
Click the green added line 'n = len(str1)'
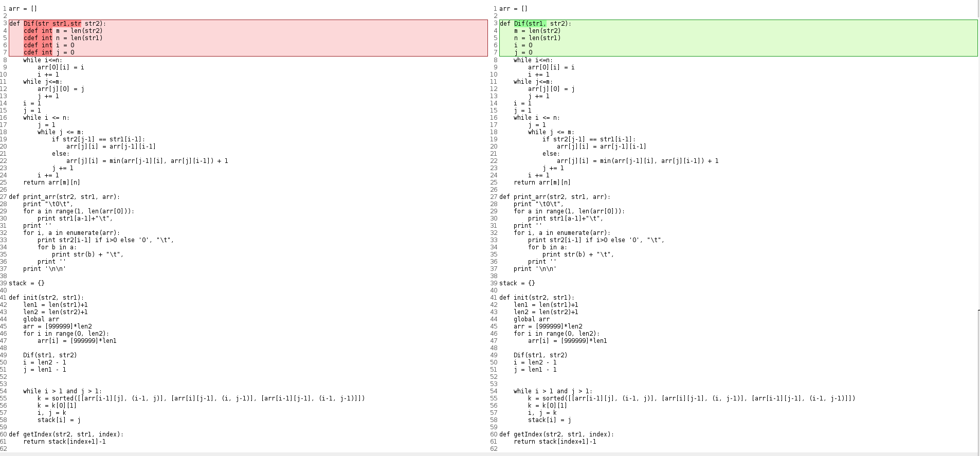(537, 38)
